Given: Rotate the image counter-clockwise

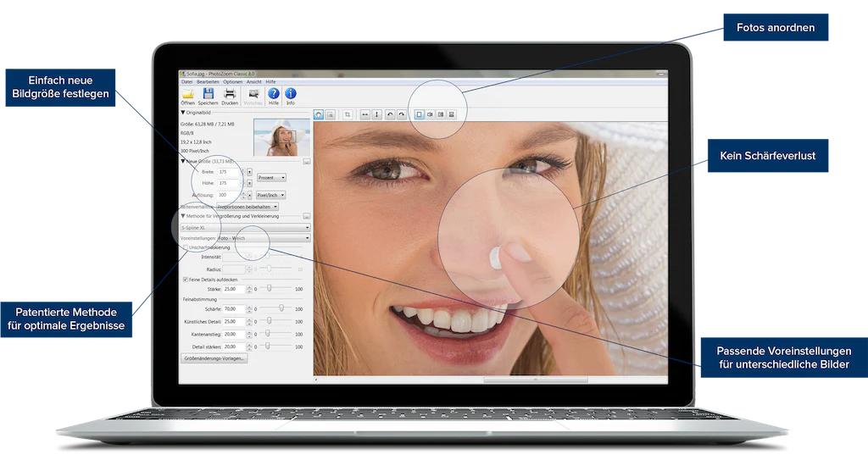Looking at the screenshot, I should 390,114.
